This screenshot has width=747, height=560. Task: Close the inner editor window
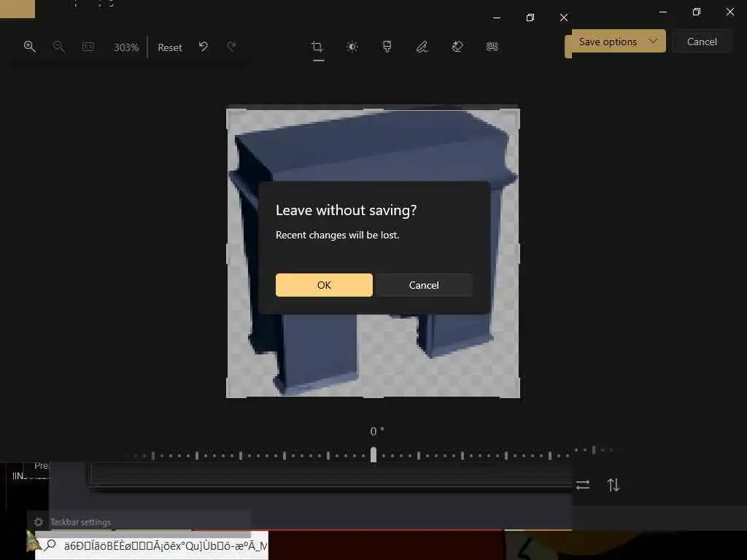click(x=564, y=17)
